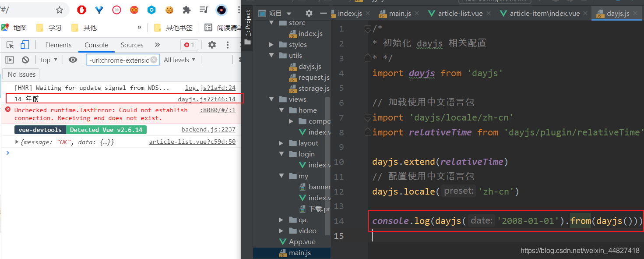The height and width of the screenshot is (259, 644).
Task: Click the orange infinity extension icon
Action: [x=134, y=10]
